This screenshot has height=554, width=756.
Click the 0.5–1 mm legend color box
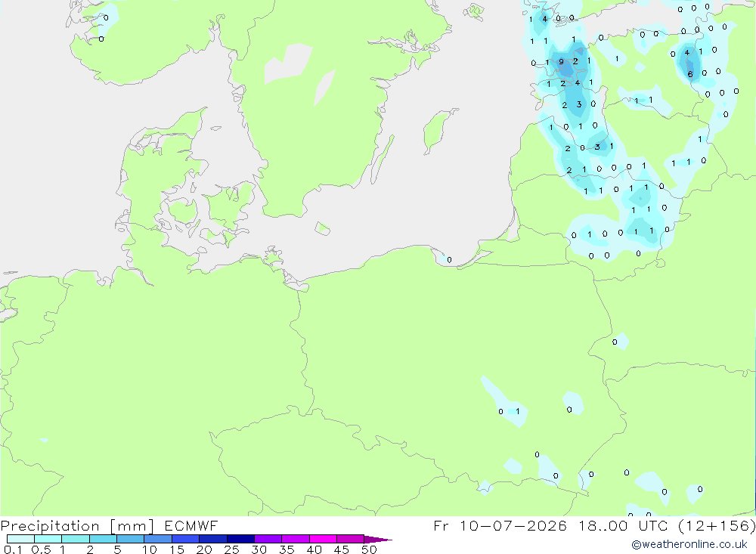coord(48,539)
